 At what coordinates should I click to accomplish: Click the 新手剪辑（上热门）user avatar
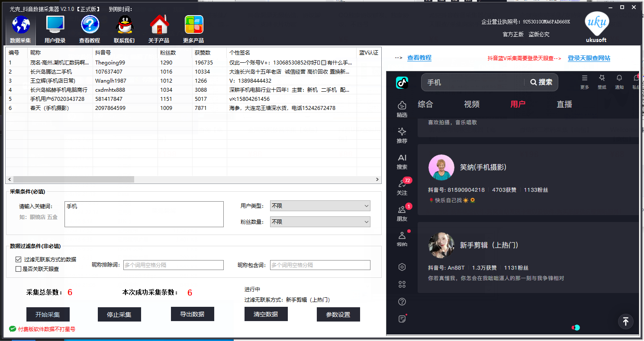click(x=441, y=245)
